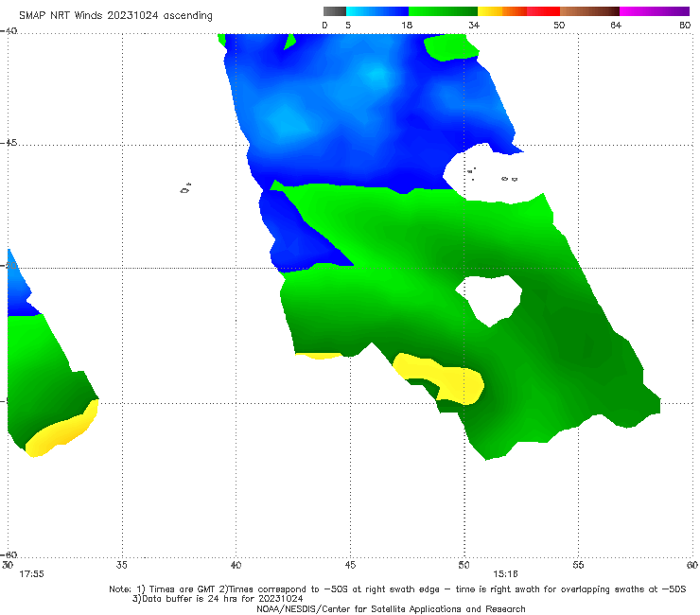The width and height of the screenshot is (700, 615).
Task: Click the swath time '15:16'
Action: [x=505, y=574]
